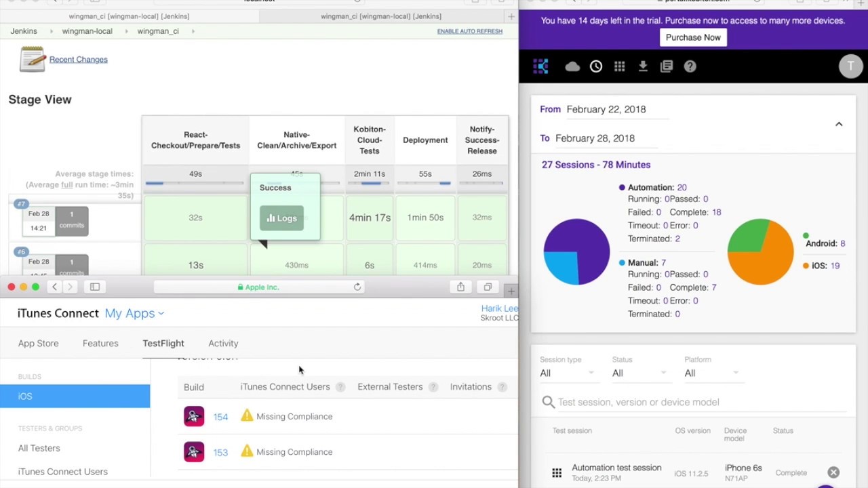868x488 pixels.
Task: Click the help icon beside iTunes Connect Users
Action: [x=340, y=387]
